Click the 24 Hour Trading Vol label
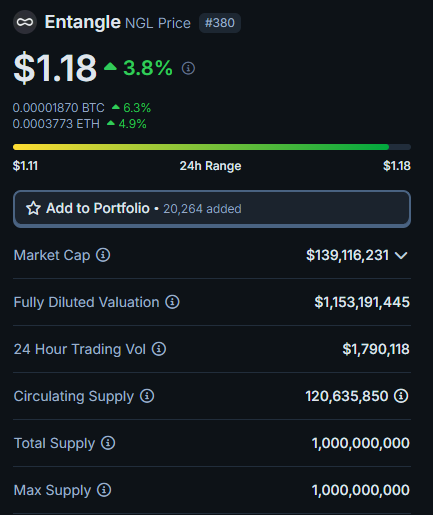This screenshot has height=515, width=433. (80, 349)
